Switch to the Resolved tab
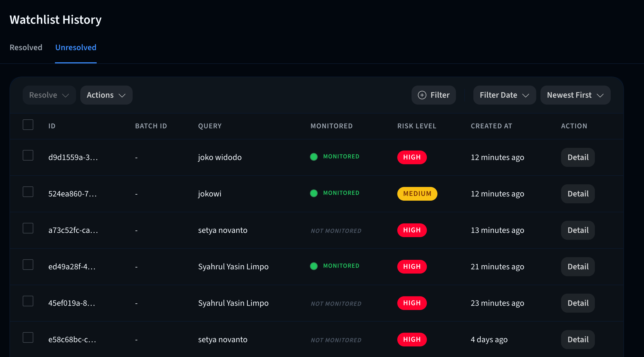The height and width of the screenshot is (357, 644). (26, 48)
